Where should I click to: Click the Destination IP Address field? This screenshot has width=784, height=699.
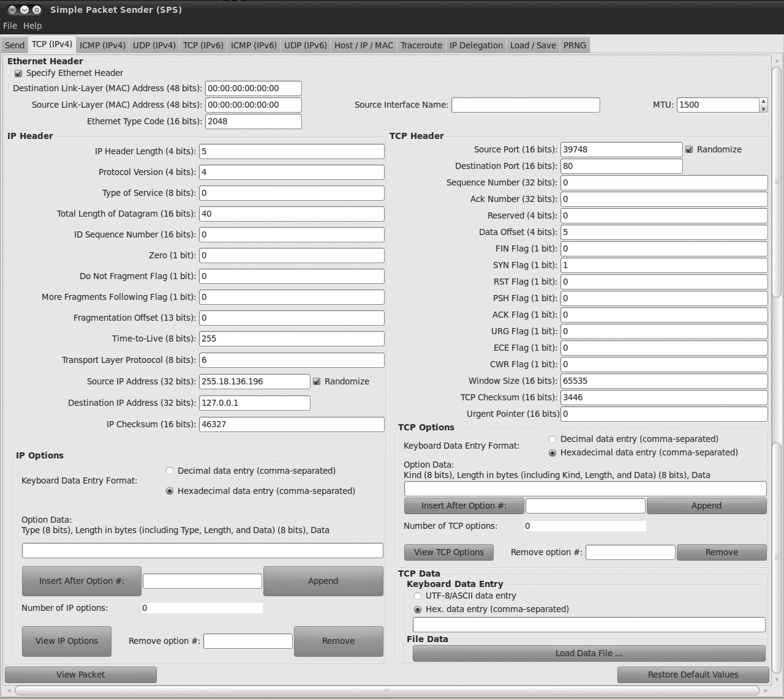tap(255, 403)
